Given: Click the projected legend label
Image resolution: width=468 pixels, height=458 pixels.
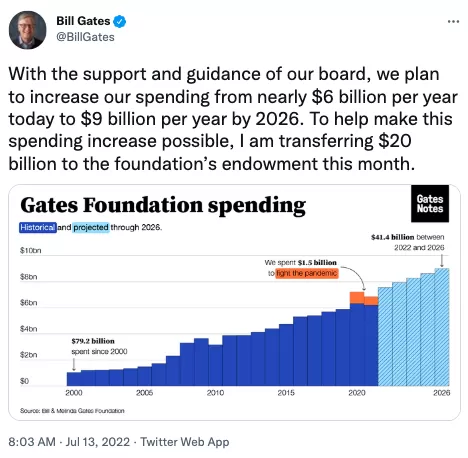Looking at the screenshot, I should 91,227.
